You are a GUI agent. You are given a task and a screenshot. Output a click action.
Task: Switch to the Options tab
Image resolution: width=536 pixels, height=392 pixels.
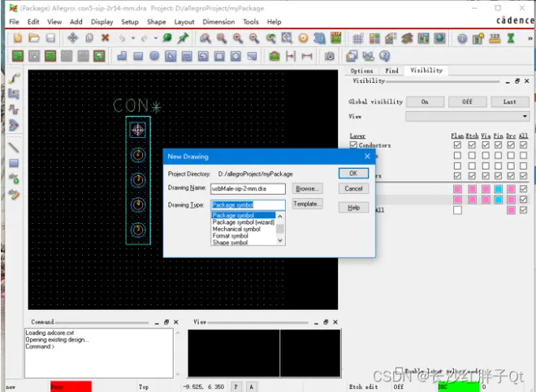[x=361, y=71]
